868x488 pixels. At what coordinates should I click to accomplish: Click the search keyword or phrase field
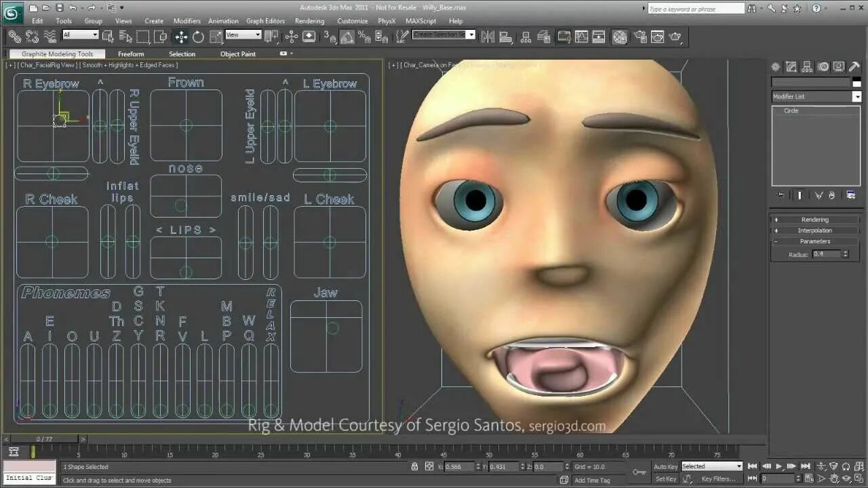click(696, 9)
